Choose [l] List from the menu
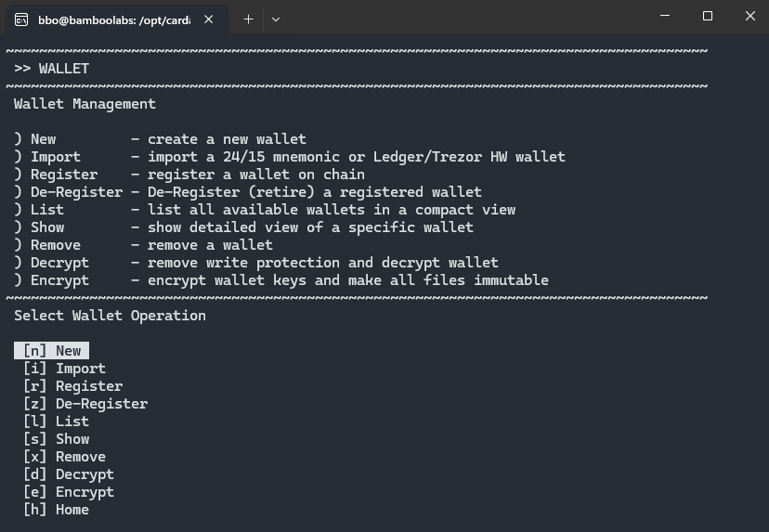 [56, 422]
